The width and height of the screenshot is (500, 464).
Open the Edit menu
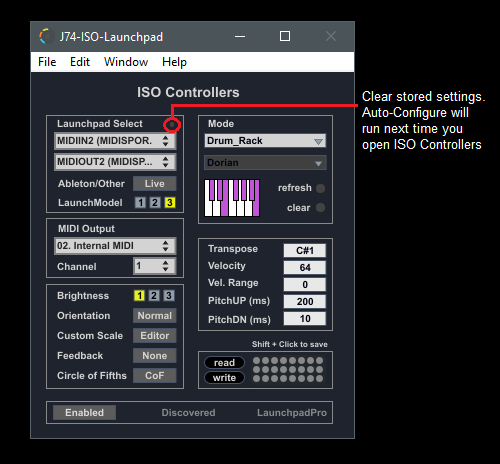pos(80,62)
